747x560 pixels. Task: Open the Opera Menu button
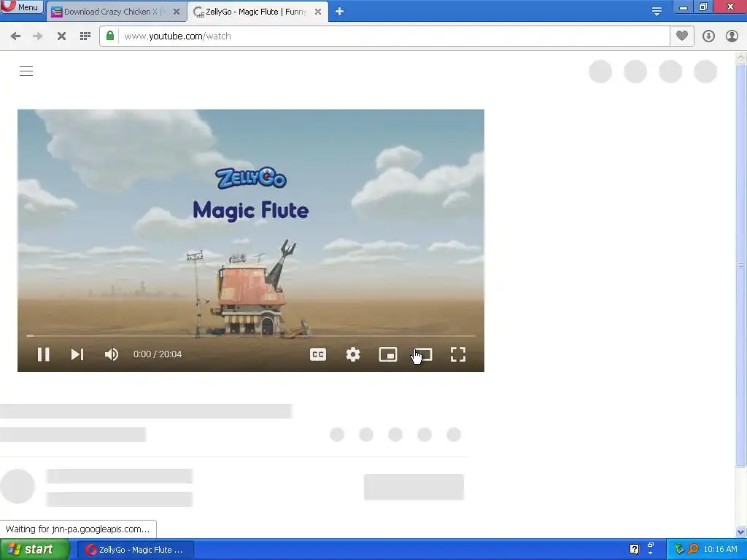tap(22, 7)
